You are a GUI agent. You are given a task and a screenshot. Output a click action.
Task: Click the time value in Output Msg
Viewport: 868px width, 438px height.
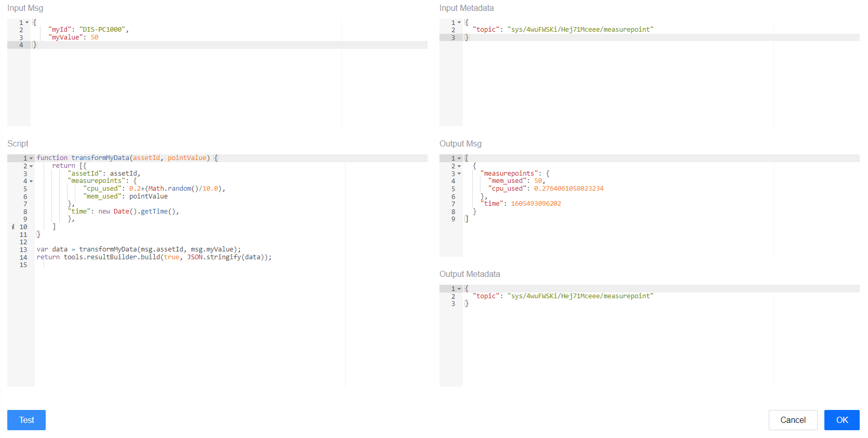coord(536,204)
